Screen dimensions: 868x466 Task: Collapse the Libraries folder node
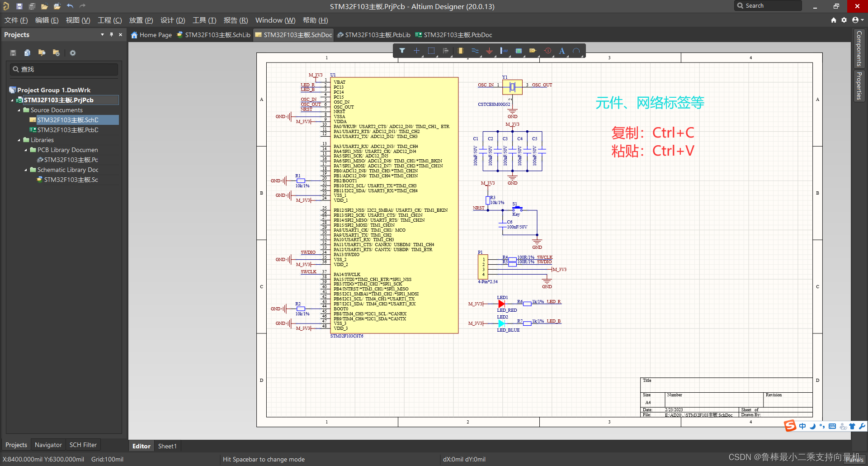tap(19, 140)
